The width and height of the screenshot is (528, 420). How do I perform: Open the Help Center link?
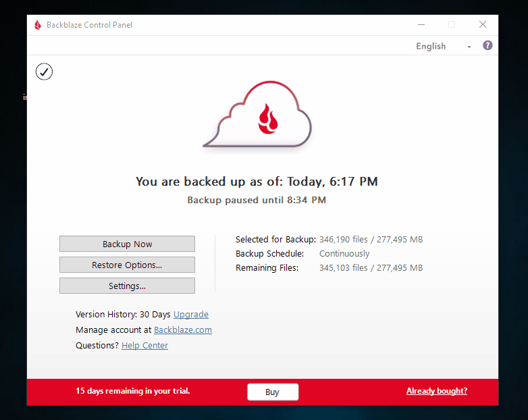tap(144, 345)
